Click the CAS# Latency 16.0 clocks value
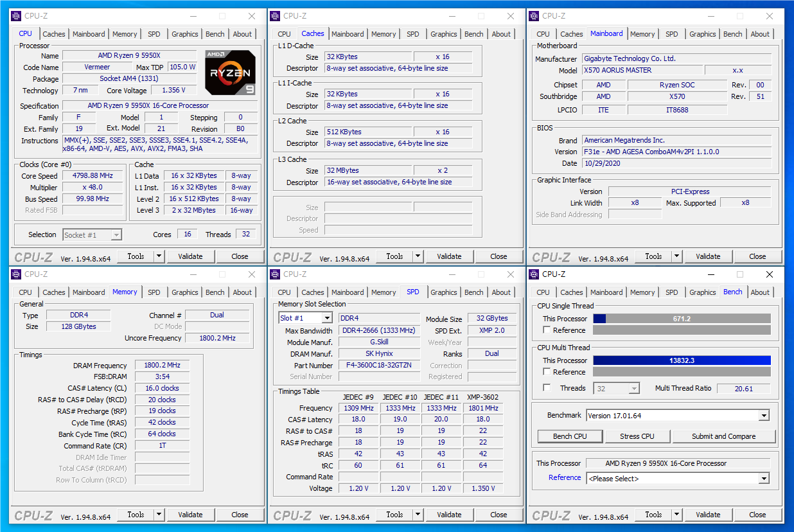This screenshot has width=794, height=532. point(162,388)
